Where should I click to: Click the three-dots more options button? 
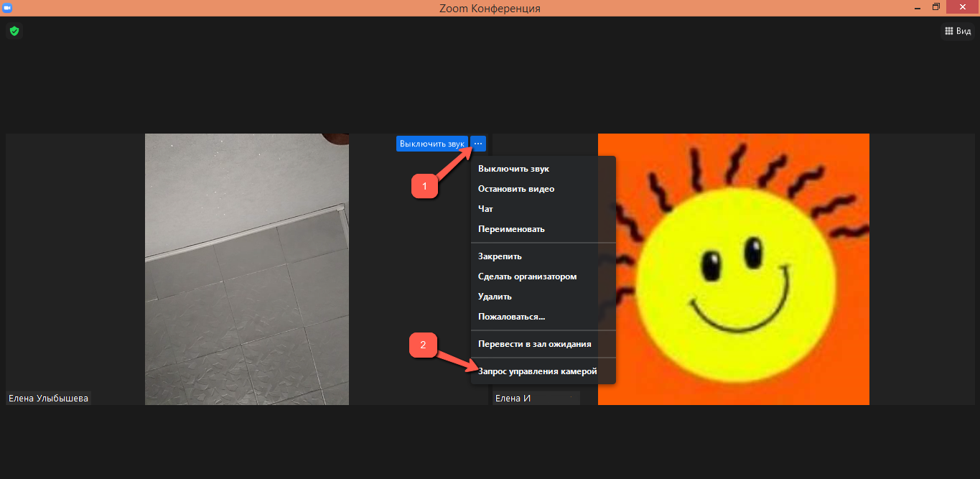478,144
